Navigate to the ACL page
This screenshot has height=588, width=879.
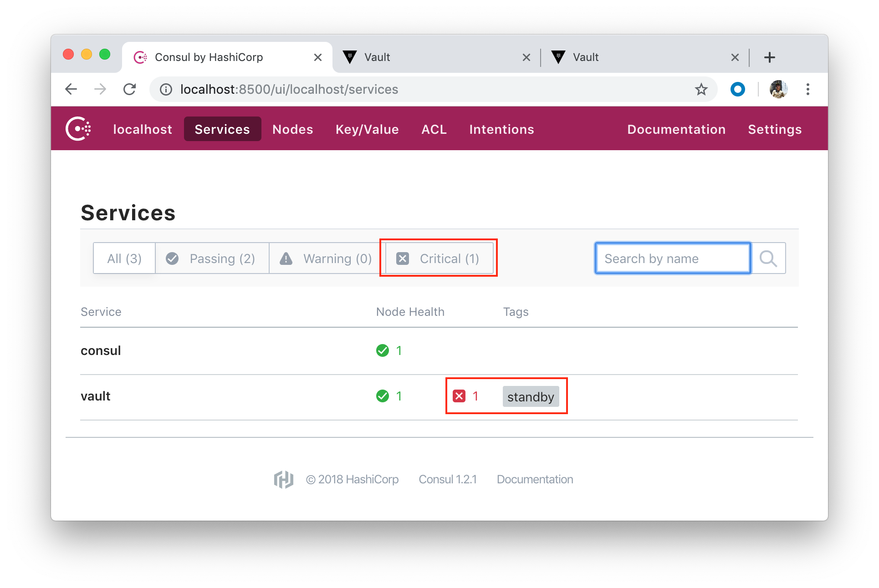point(434,129)
